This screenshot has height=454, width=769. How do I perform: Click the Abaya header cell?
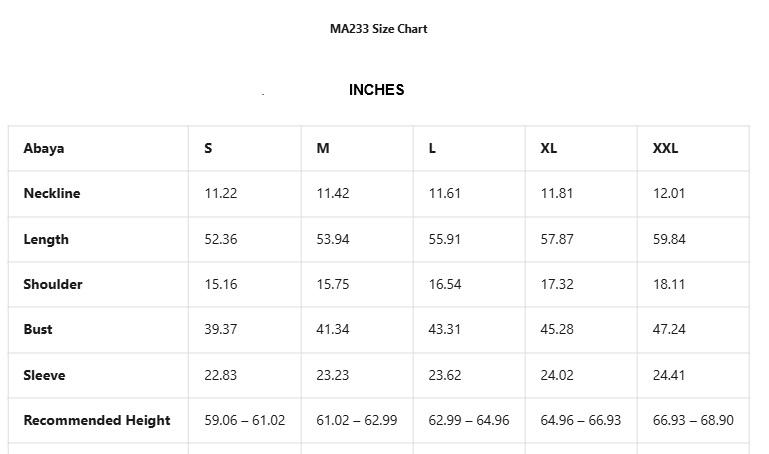(44, 148)
